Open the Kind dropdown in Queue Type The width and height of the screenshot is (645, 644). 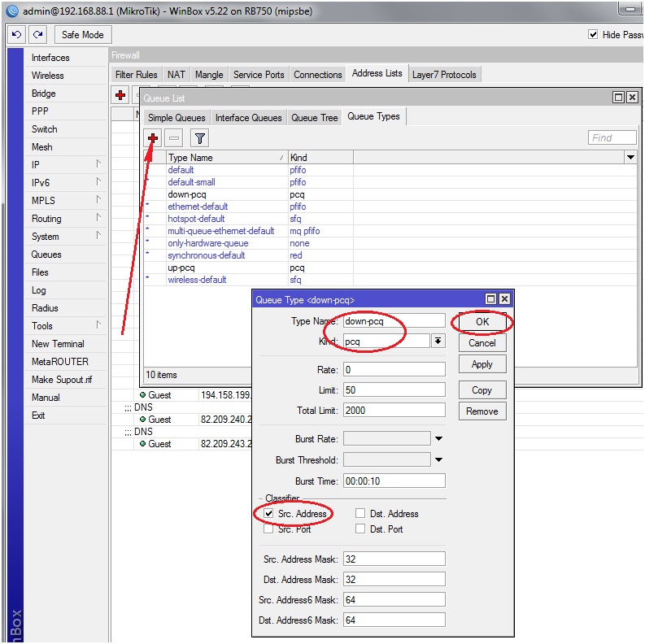click(x=438, y=342)
